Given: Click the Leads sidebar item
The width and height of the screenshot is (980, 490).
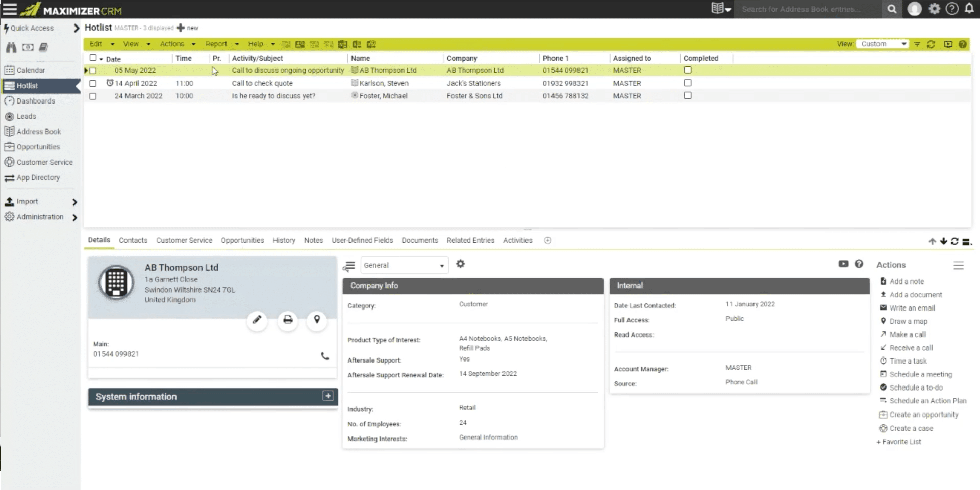Looking at the screenshot, I should [26, 116].
